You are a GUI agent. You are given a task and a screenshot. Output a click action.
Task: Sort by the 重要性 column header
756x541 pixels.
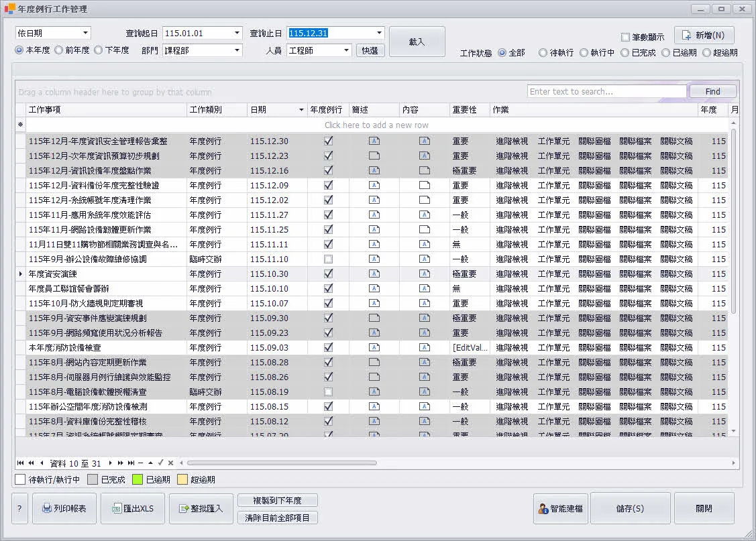(470, 110)
